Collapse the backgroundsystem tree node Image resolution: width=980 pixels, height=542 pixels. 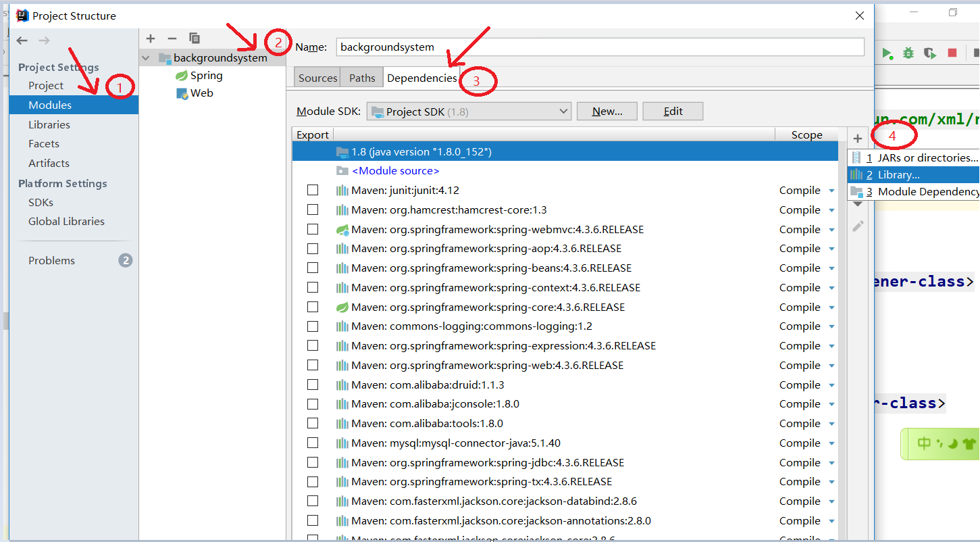point(145,57)
